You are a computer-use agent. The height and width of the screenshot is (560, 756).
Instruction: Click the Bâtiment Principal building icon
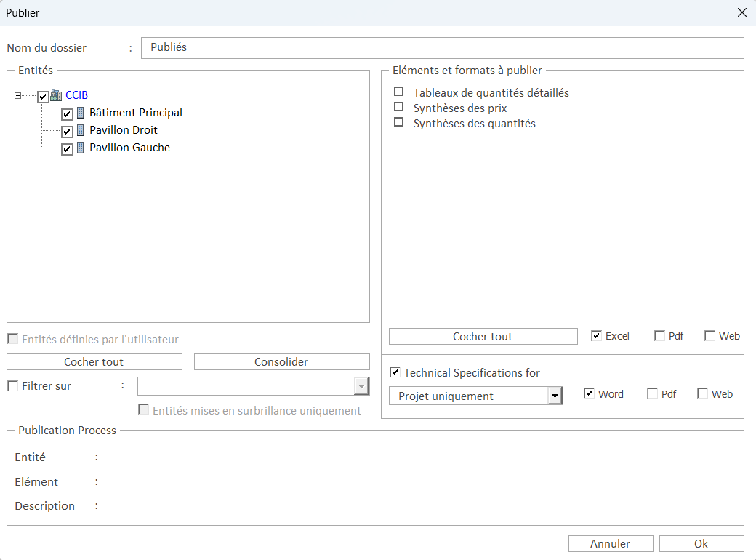81,113
